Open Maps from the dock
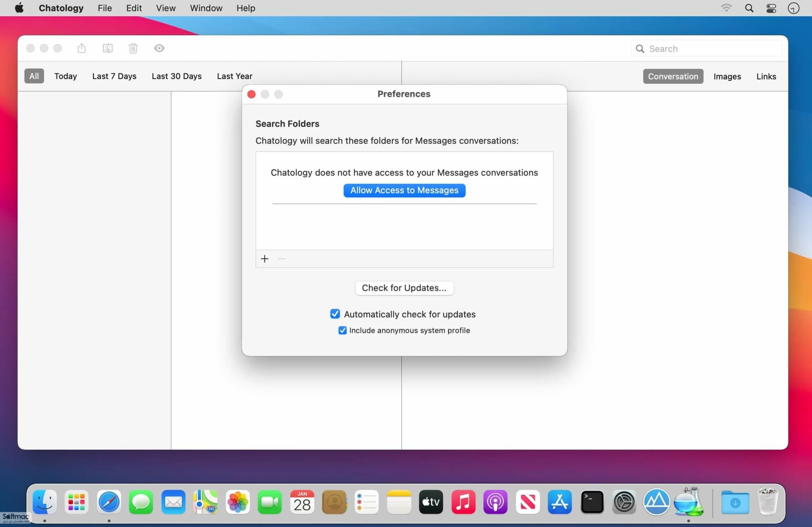Screen dimensions: 812x527 (x=205, y=502)
